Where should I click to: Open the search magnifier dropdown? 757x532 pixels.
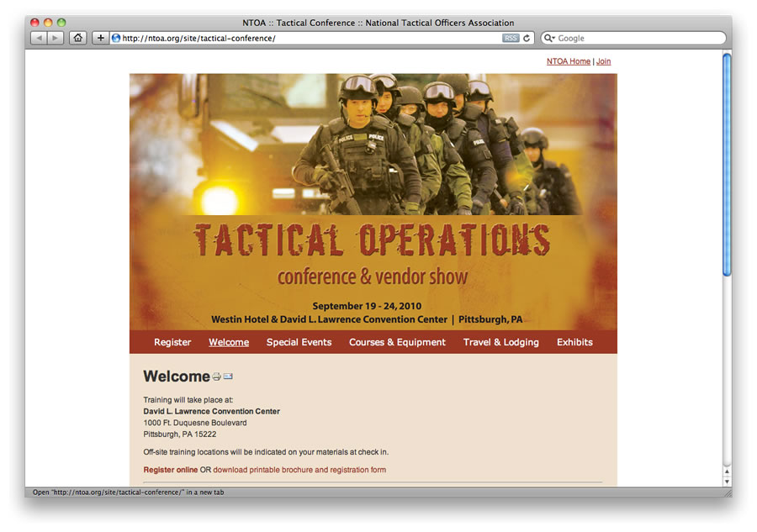click(x=549, y=38)
